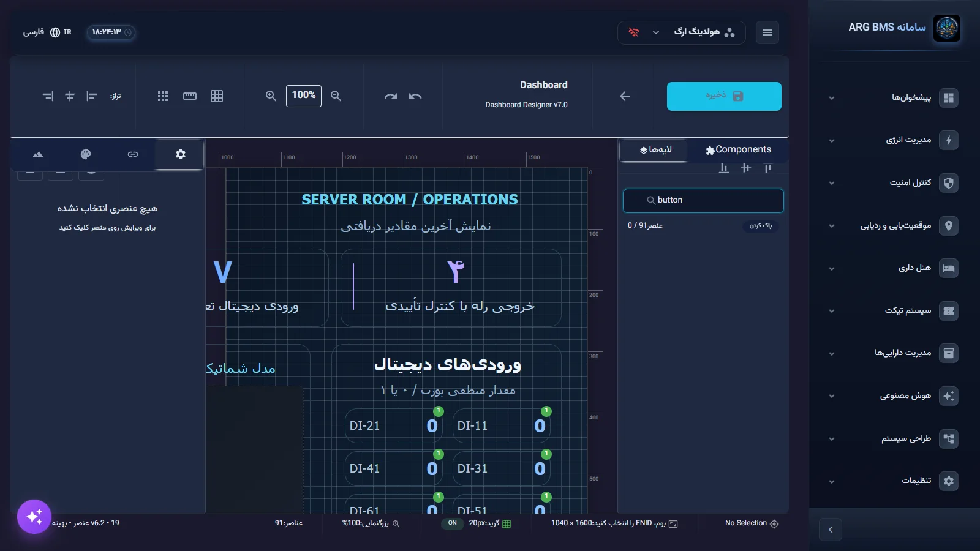
Task: Go back using the left arrow
Action: click(625, 96)
